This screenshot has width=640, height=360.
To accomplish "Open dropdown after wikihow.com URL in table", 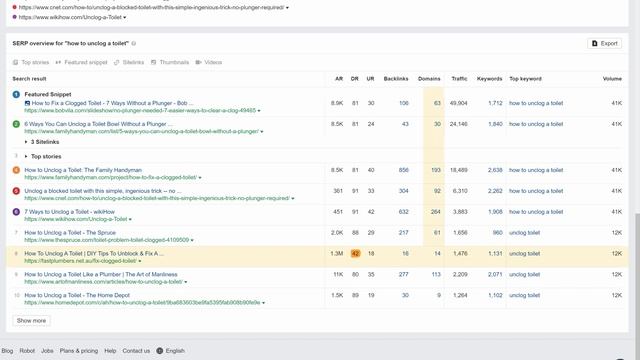I will 130,219.
